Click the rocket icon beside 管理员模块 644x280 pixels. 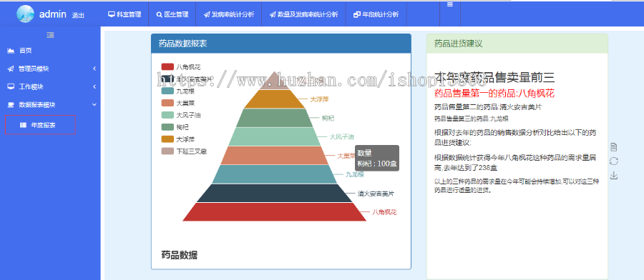coord(11,69)
